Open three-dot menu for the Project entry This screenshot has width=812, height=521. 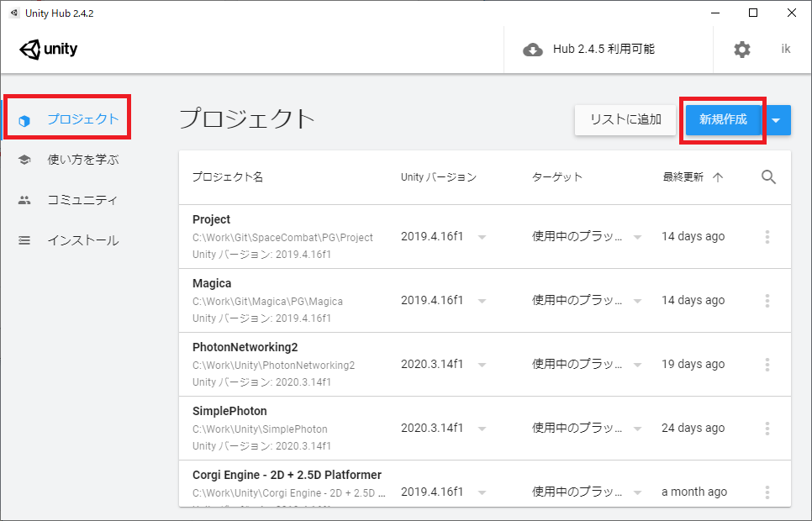pos(767,237)
